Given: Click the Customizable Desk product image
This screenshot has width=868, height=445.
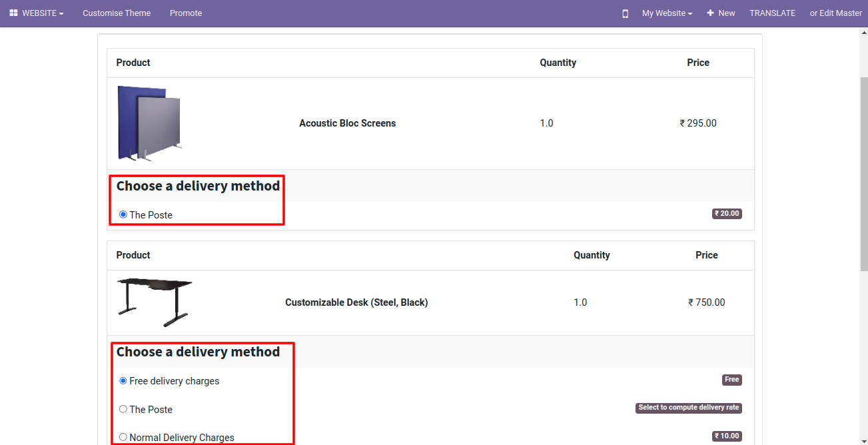Looking at the screenshot, I should pos(155,302).
